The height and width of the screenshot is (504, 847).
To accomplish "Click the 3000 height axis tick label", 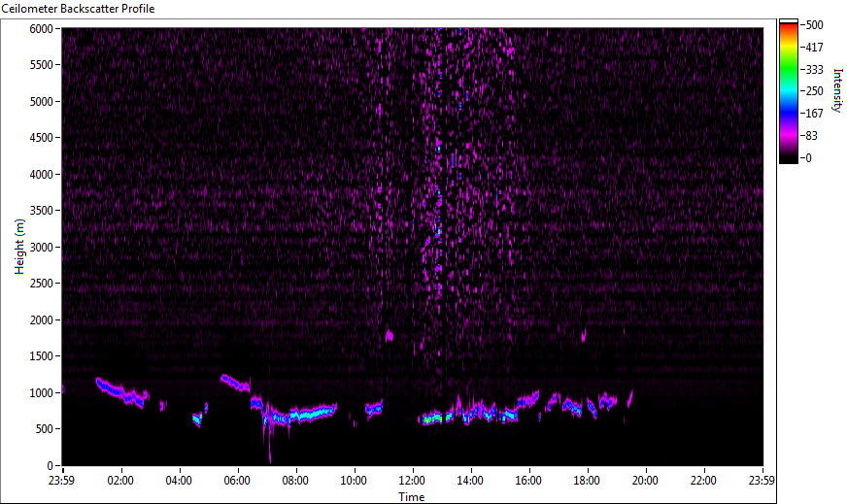I will pyautogui.click(x=41, y=248).
